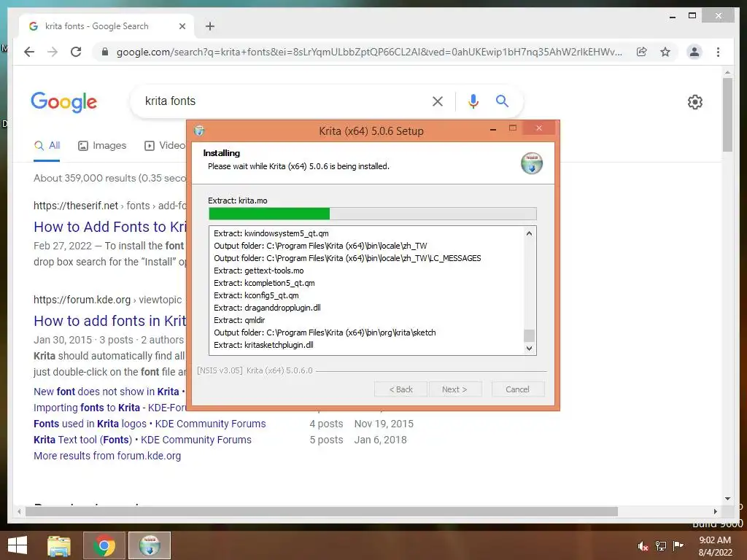The height and width of the screenshot is (560, 747).
Task: Switch to Images search tab
Action: 102,145
